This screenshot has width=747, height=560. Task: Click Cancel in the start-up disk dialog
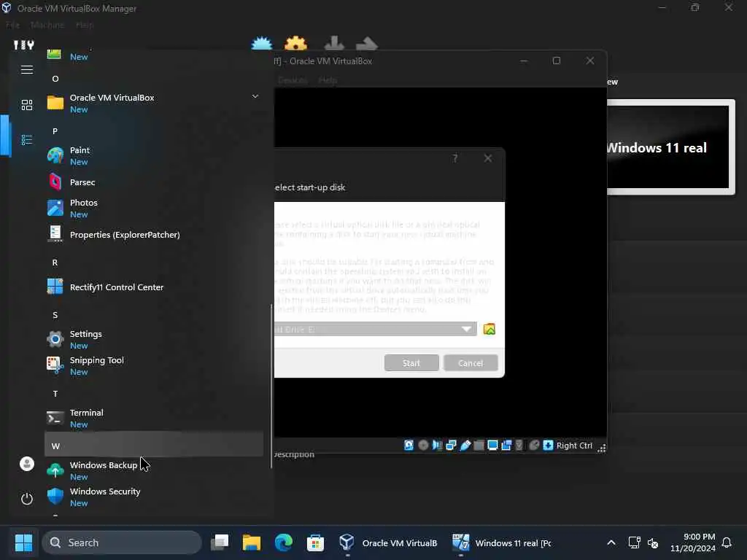coord(471,363)
